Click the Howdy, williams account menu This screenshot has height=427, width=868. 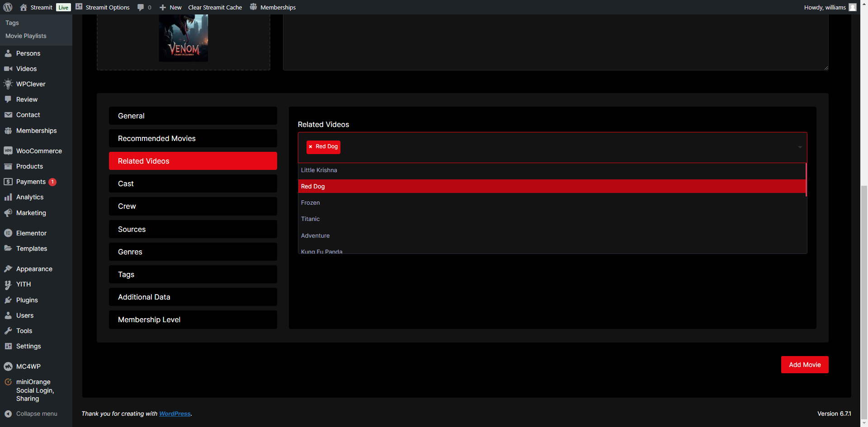(x=830, y=7)
